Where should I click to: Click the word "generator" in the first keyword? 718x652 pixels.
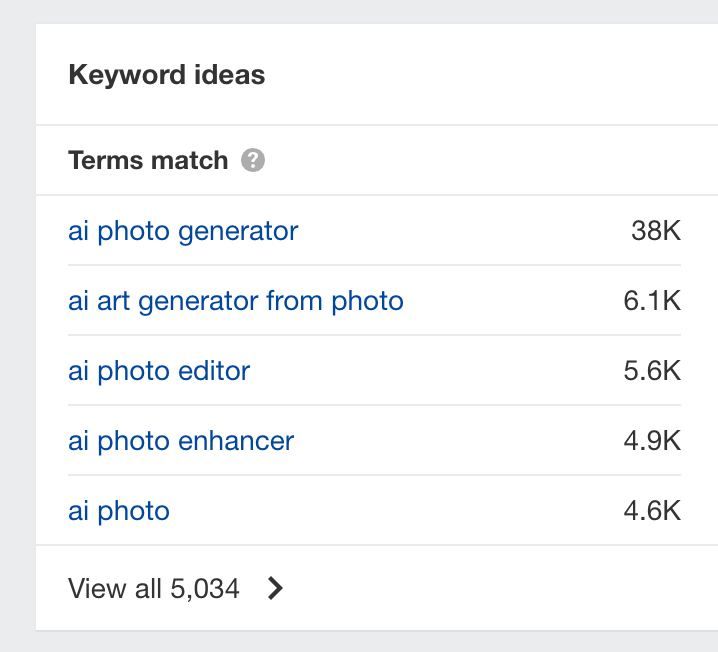[238, 231]
